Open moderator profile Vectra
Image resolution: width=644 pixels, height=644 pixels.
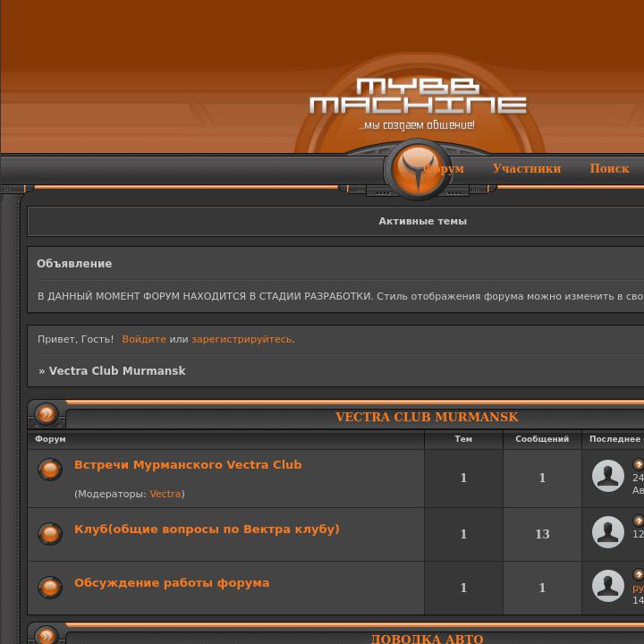click(165, 494)
